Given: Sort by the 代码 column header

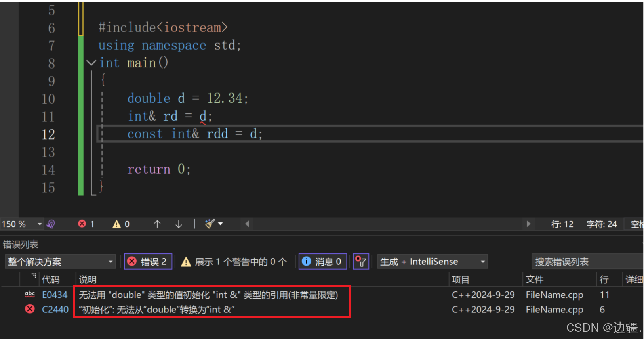Looking at the screenshot, I should pos(51,280).
